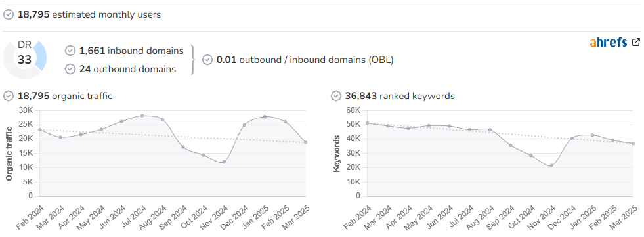Image resolution: width=644 pixels, height=237 pixels.
Task: Select '0.01 outbound / inbound domains (OBL)' text
Action: click(305, 60)
